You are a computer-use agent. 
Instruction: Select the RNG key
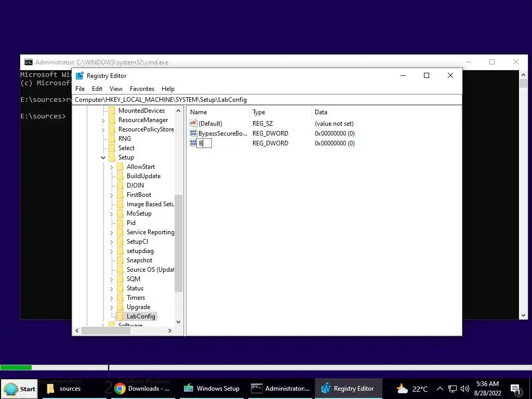[x=125, y=138]
